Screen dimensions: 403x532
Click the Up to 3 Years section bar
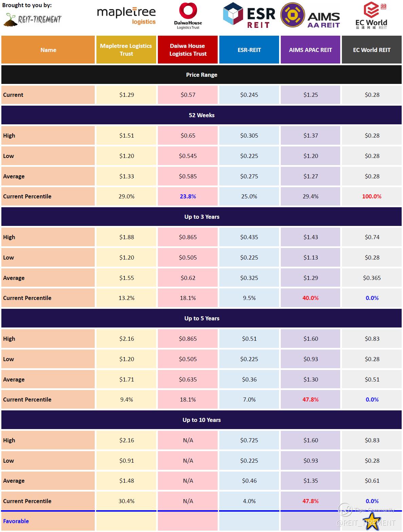coord(201,217)
